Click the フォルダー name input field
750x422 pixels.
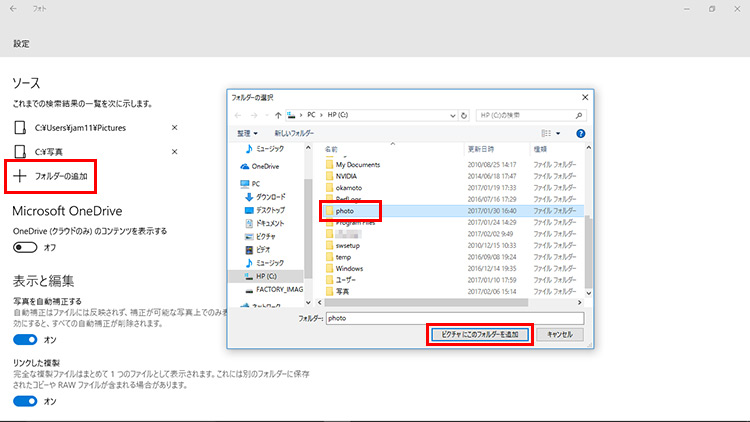tap(455, 317)
